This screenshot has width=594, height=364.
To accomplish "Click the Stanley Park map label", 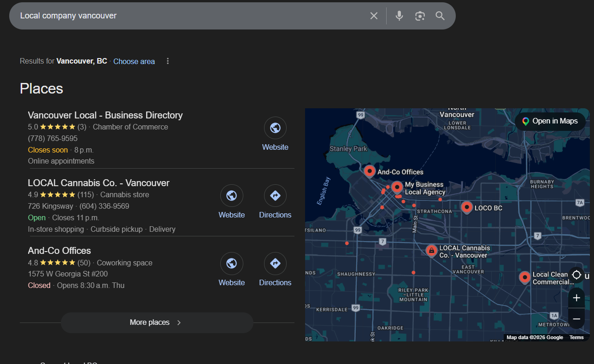I will [348, 149].
